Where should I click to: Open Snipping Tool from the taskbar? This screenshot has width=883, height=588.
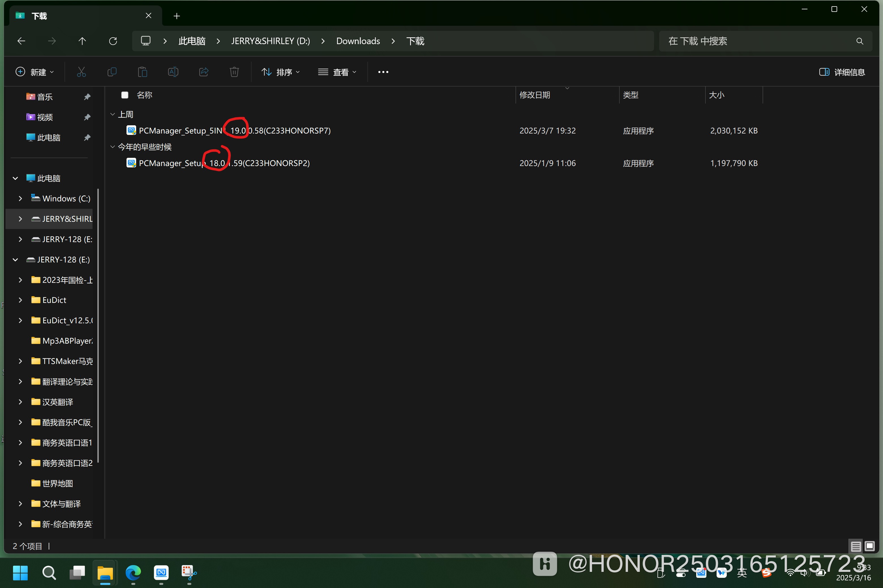pyautogui.click(x=189, y=573)
